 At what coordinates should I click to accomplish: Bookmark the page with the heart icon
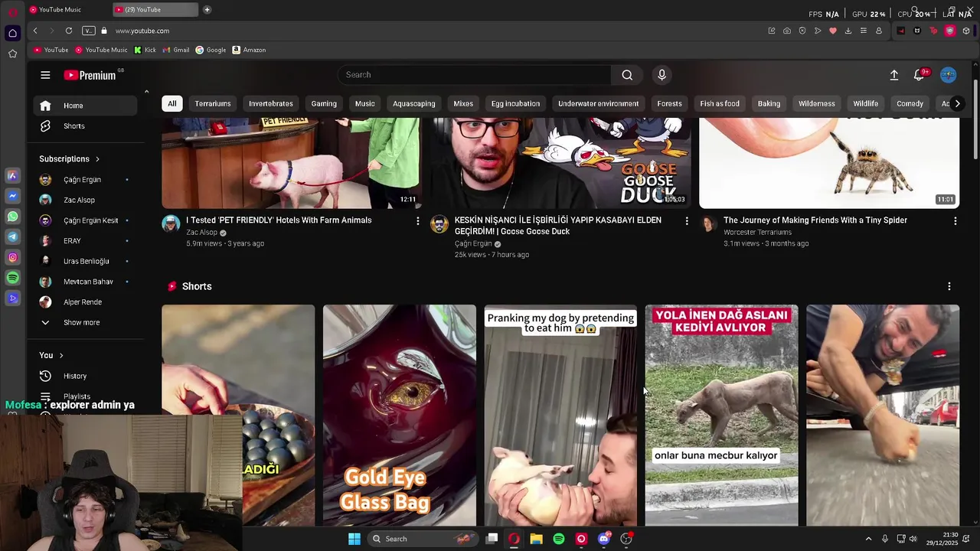[833, 31]
